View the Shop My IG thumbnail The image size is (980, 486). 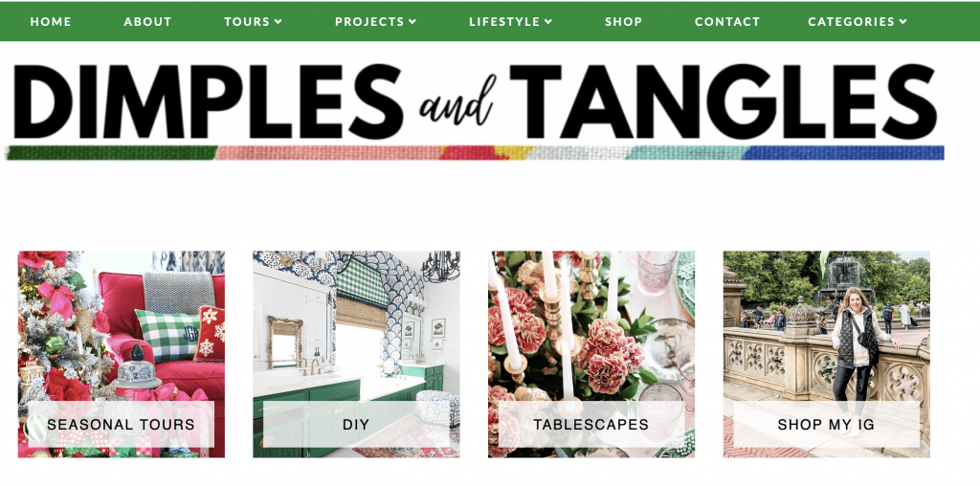click(x=826, y=354)
